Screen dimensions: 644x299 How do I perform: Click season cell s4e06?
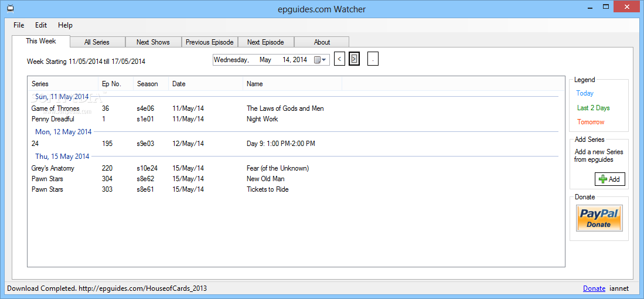coord(145,108)
